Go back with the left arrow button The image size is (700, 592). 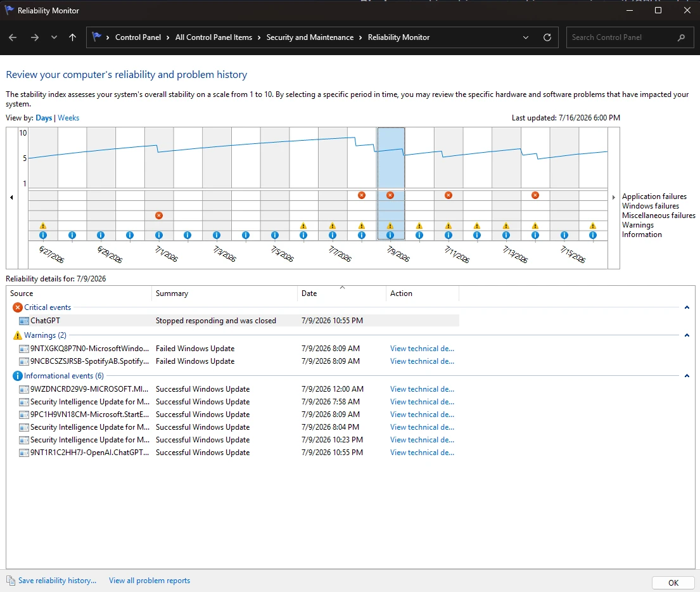point(13,37)
